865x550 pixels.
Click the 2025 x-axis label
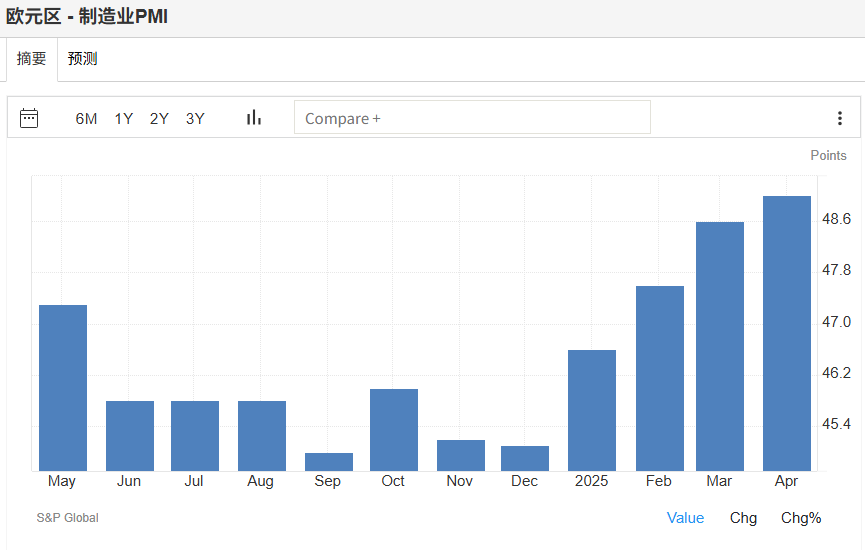pyautogui.click(x=591, y=481)
